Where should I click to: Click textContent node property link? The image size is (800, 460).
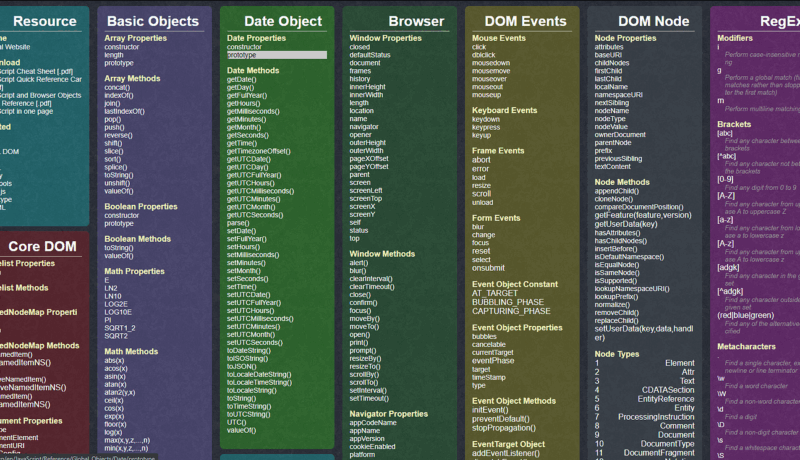pos(612,167)
